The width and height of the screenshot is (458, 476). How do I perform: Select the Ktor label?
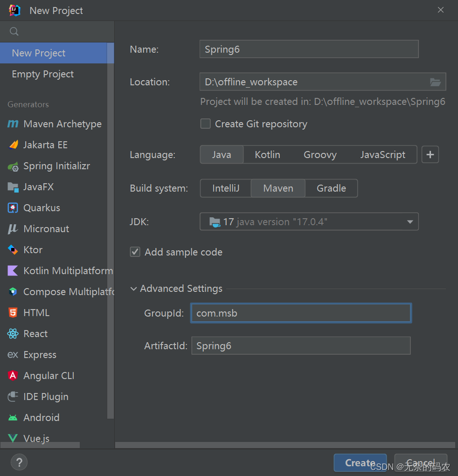pos(33,250)
